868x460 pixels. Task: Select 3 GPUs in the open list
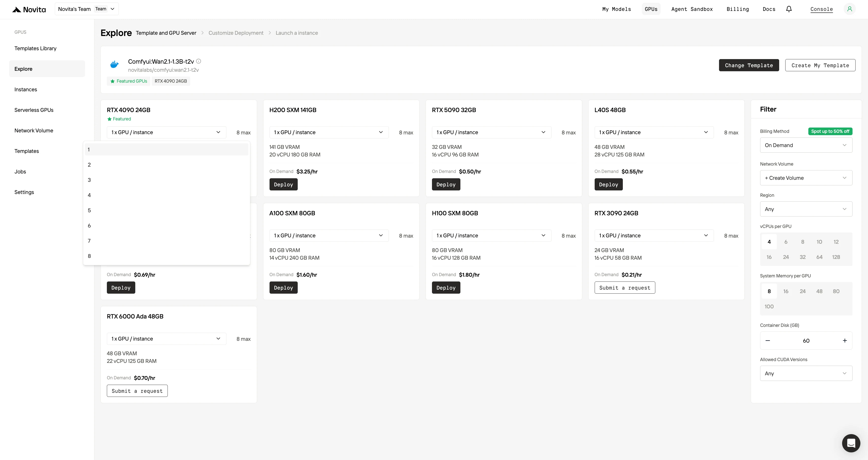click(166, 180)
